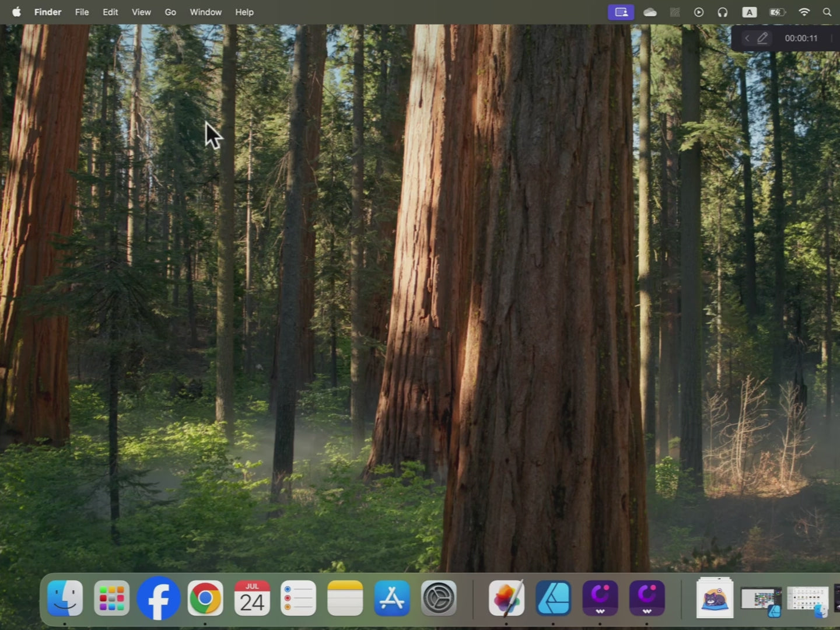Open System Settings gear icon in dock
Screen dimensions: 840x630
[439, 598]
